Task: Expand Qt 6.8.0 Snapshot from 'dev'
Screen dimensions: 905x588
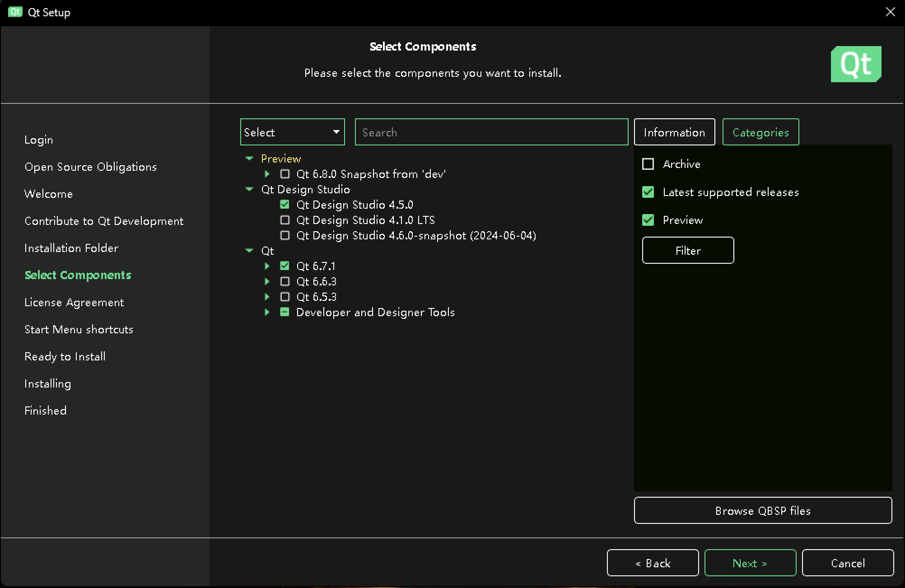Action: point(267,174)
